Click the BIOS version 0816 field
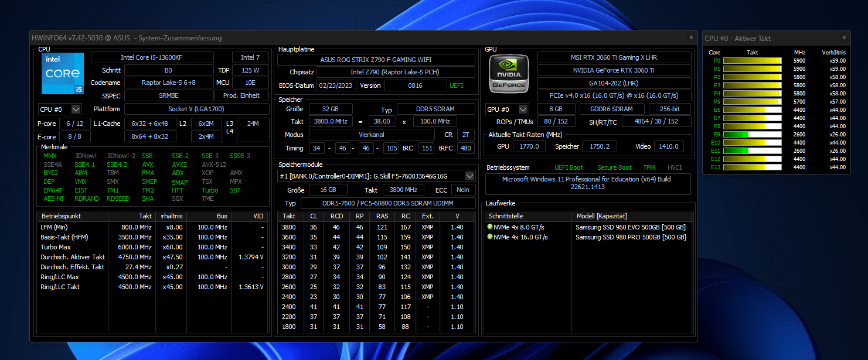The width and height of the screenshot is (868, 360). 415,85
